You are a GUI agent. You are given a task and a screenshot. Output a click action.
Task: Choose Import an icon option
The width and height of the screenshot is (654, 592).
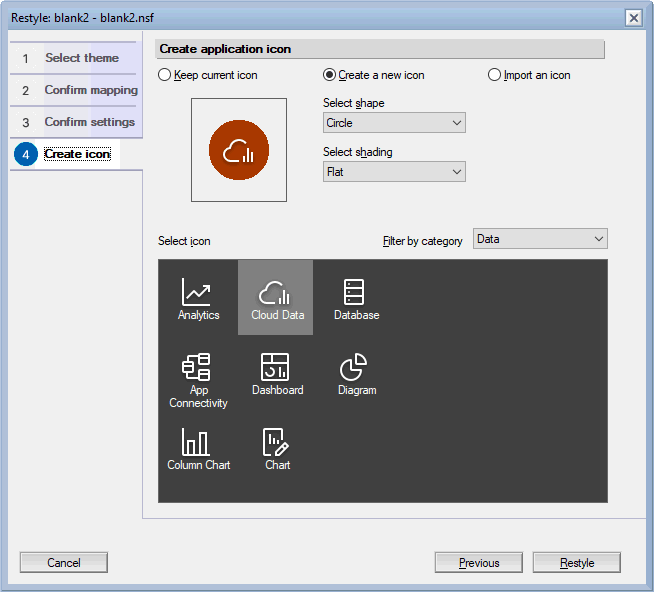[529, 75]
